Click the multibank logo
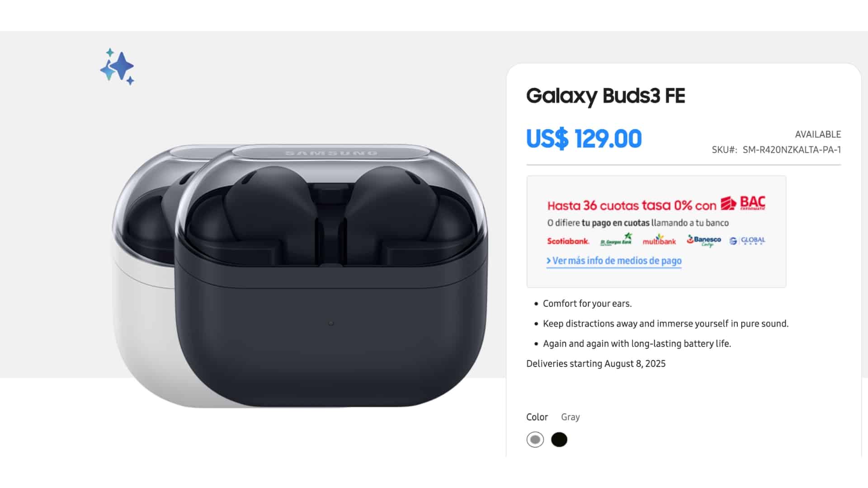 click(659, 240)
